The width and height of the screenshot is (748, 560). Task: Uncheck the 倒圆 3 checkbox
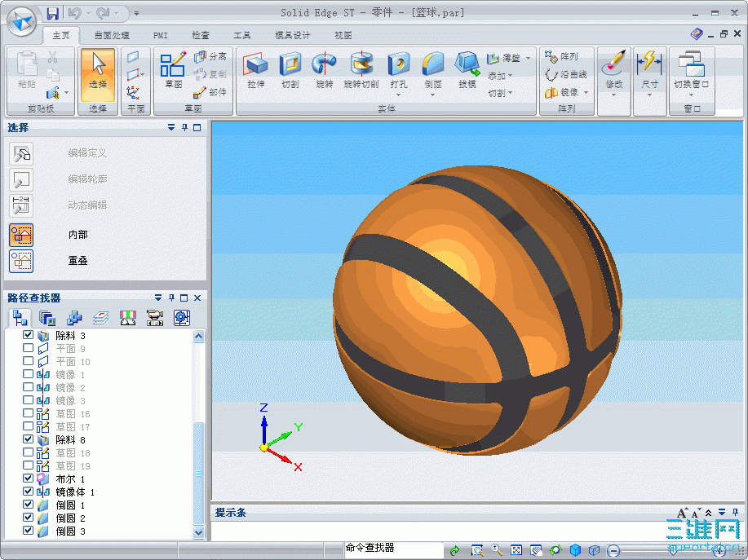click(x=29, y=530)
